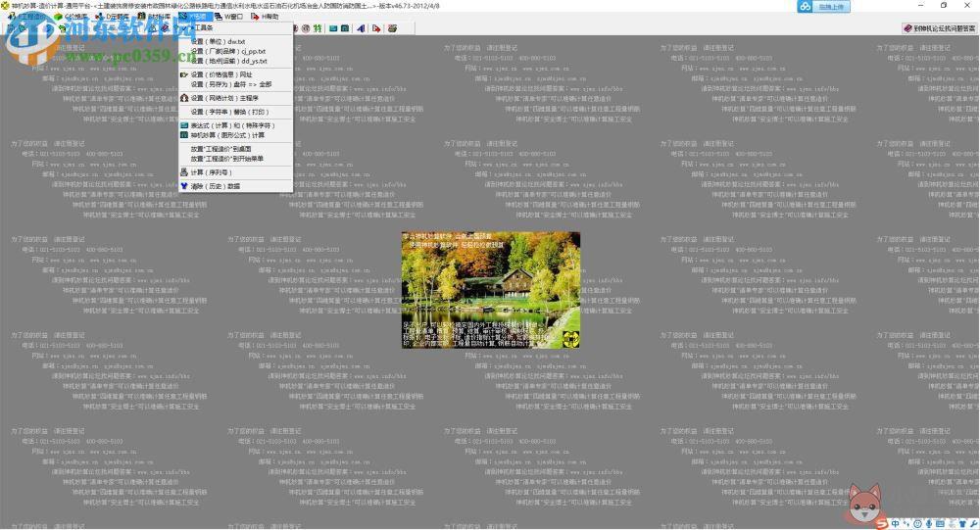Expand the C价格库 menu
980x530 pixels.
coord(72,17)
